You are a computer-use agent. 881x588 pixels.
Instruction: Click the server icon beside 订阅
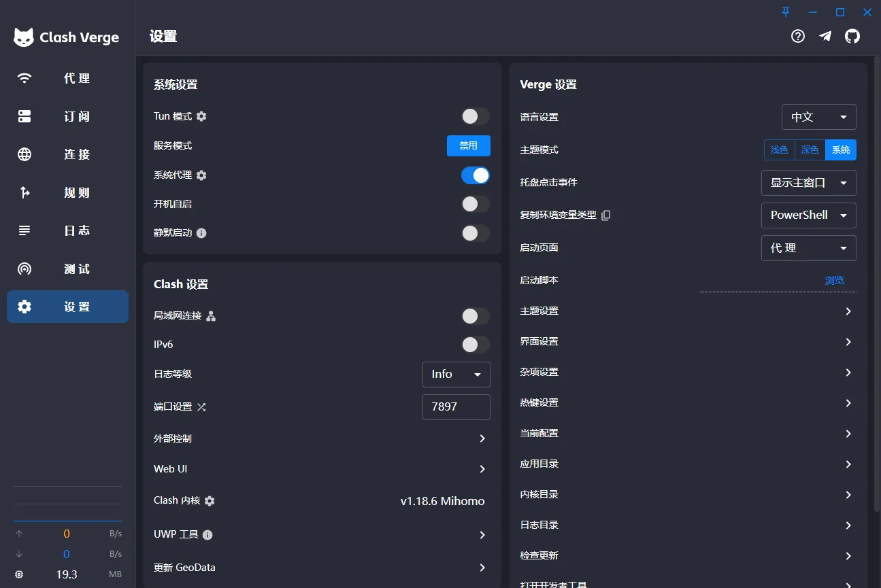[x=24, y=116]
